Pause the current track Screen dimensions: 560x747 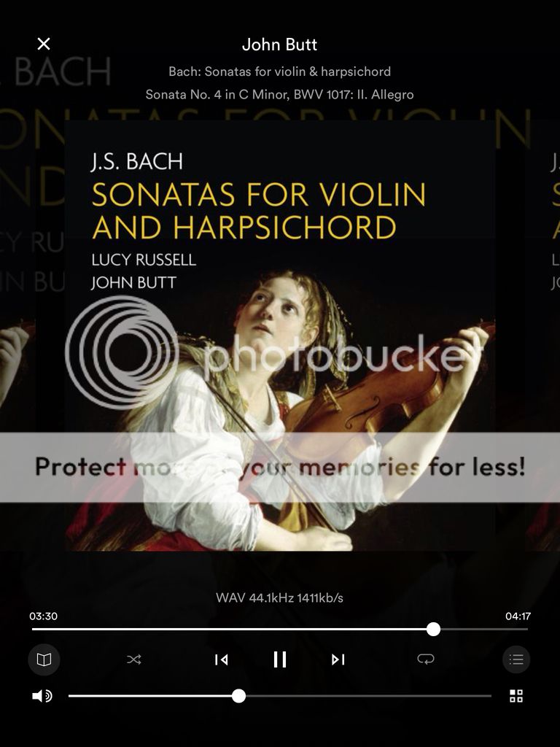[x=279, y=659]
